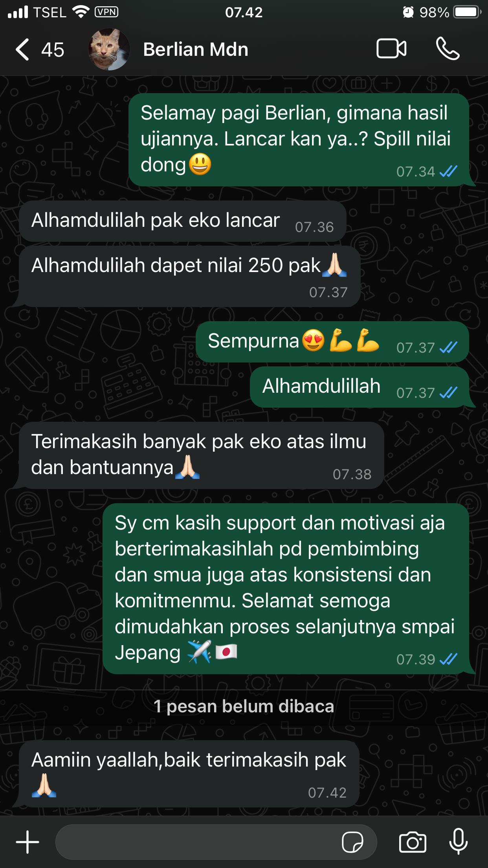Open Berlian Mdn's cat profile picture

click(x=109, y=49)
